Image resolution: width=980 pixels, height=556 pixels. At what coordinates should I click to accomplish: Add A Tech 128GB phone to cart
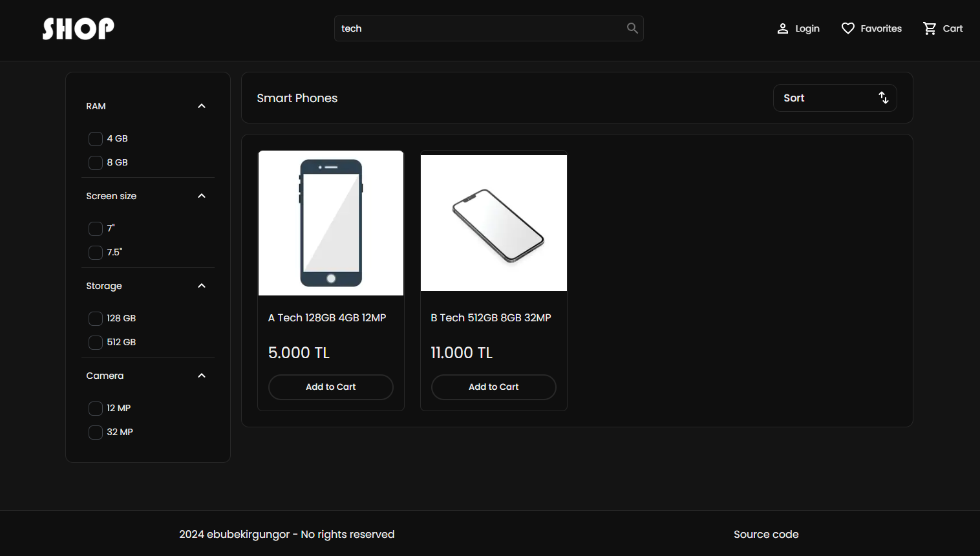click(x=331, y=387)
